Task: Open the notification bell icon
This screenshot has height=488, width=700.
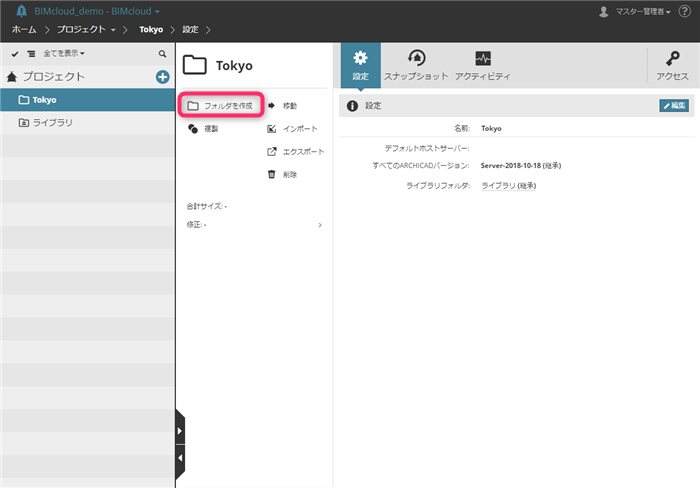Action: tap(21, 11)
